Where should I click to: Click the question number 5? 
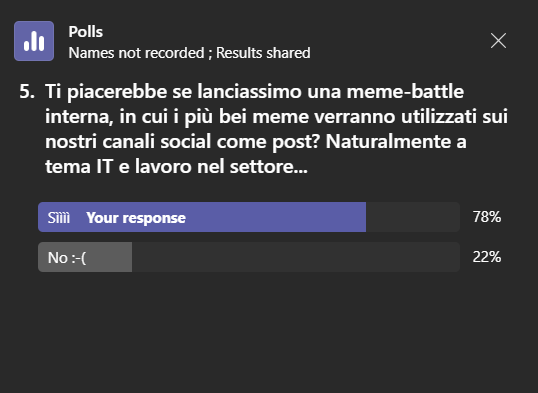pos(27,92)
